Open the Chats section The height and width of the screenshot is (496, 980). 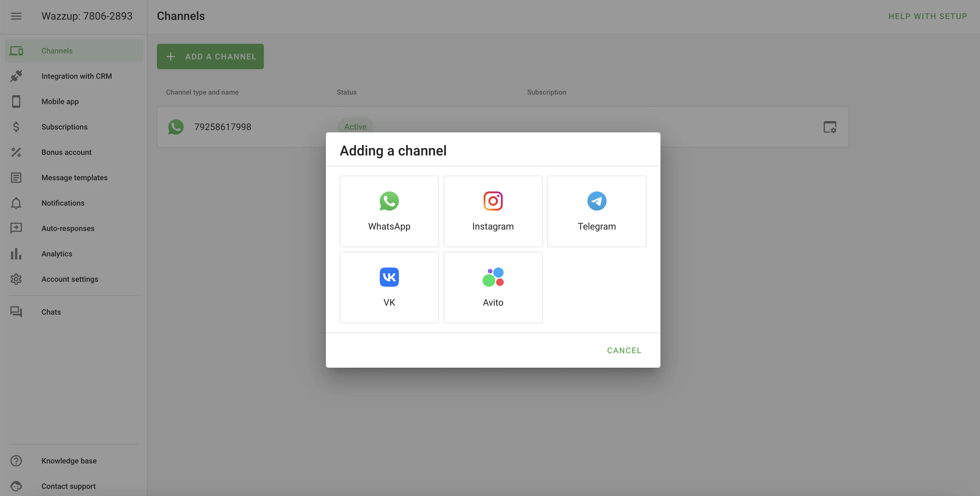(51, 311)
